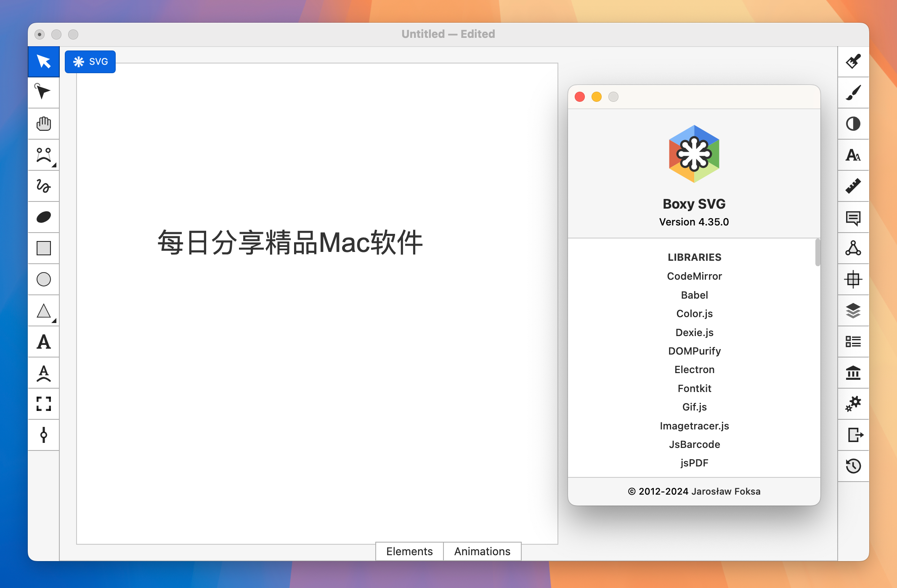Select the Rectangle tool
897x588 pixels.
(x=44, y=248)
